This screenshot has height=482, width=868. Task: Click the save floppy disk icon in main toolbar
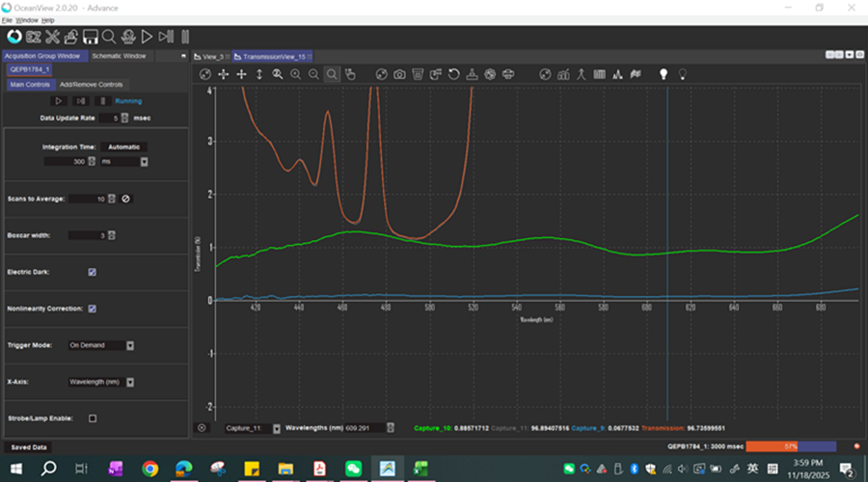point(91,37)
